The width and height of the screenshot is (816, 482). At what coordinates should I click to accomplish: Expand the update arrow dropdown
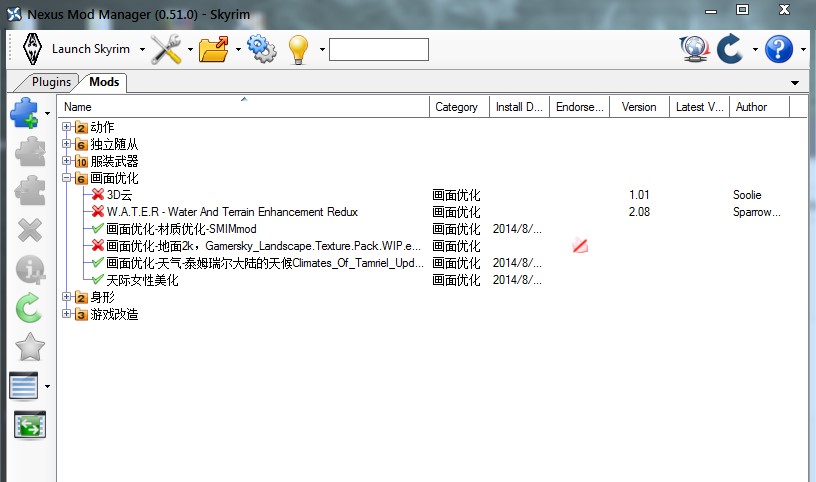(x=755, y=49)
